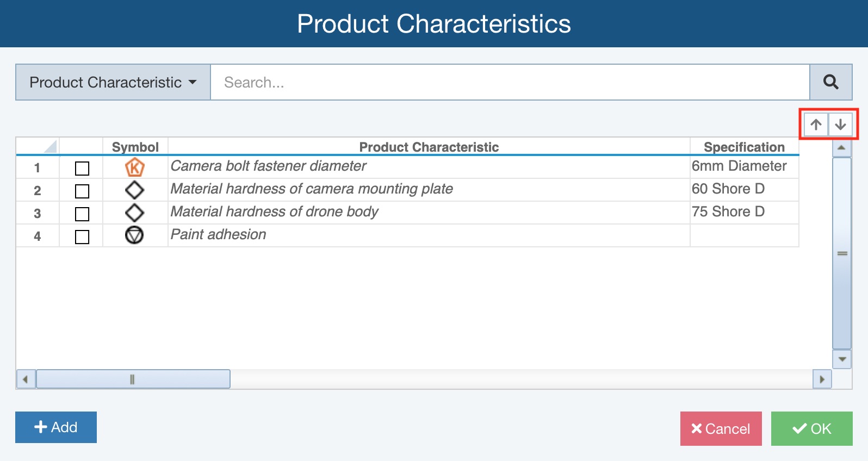Click into the Search input field
Screen dimensions: 868x461
tap(510, 82)
